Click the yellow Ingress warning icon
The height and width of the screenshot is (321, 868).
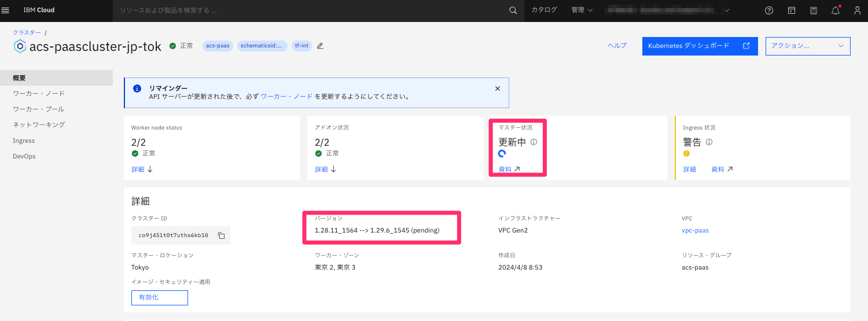click(x=686, y=154)
